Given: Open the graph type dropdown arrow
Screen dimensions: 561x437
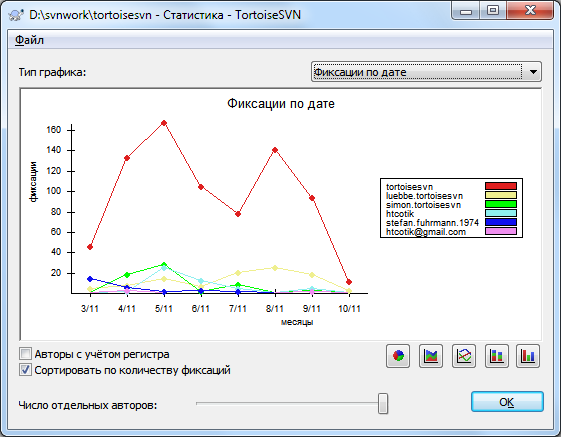Looking at the screenshot, I should [x=533, y=72].
